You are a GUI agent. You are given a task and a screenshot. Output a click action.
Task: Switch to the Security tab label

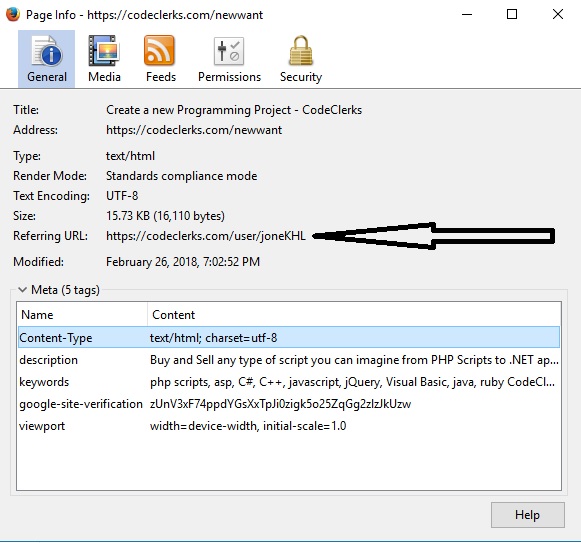click(301, 77)
